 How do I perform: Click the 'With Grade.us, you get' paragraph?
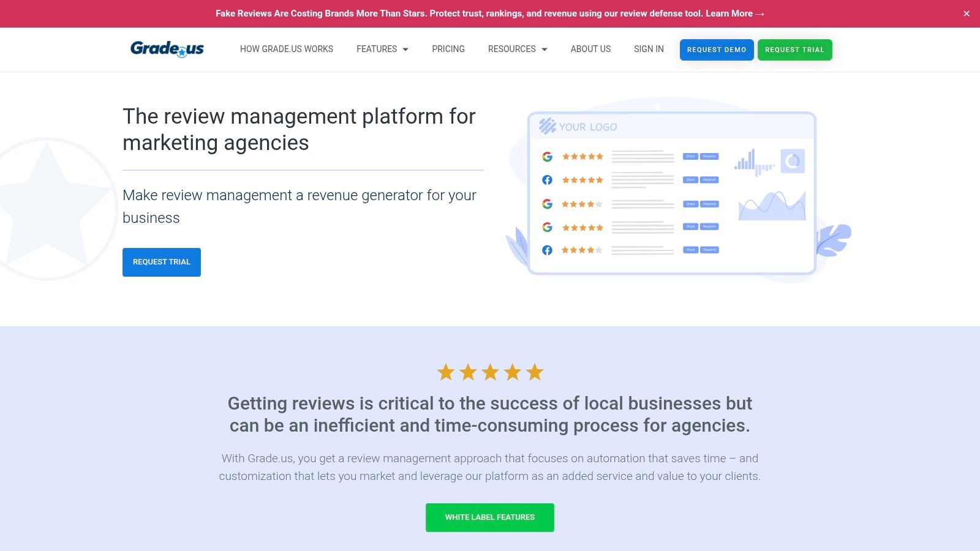(x=490, y=467)
